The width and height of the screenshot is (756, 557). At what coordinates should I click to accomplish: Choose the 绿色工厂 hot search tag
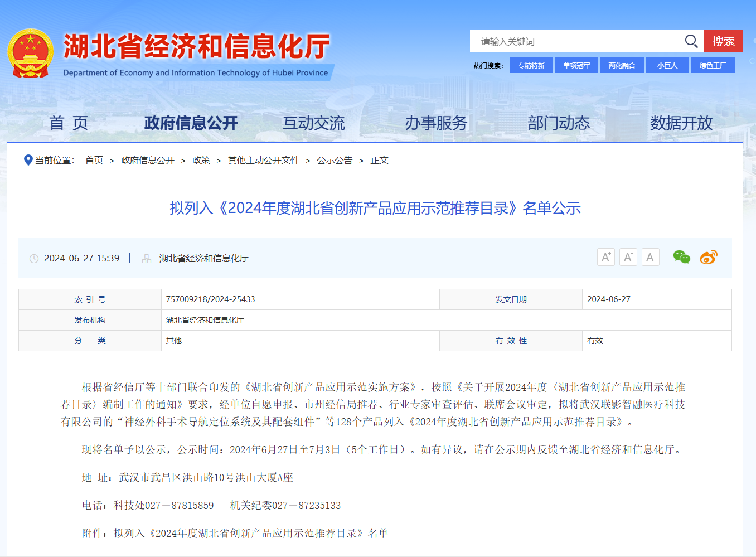click(x=713, y=65)
